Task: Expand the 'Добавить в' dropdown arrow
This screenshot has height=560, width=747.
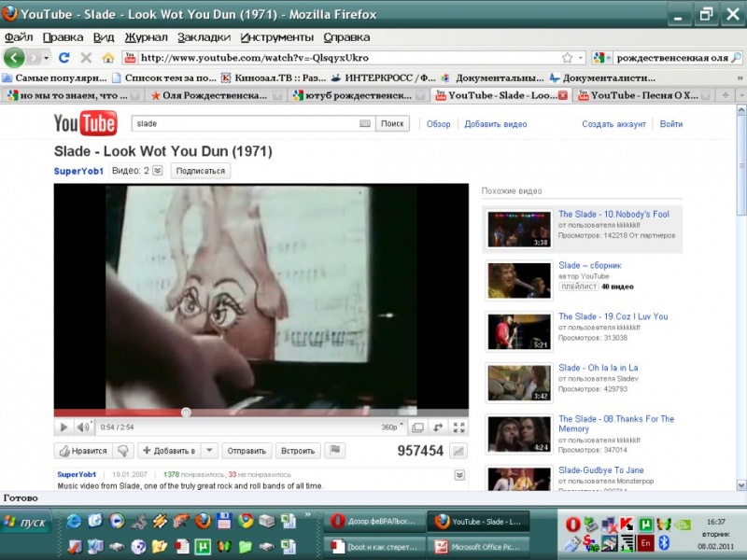Action: tap(209, 451)
